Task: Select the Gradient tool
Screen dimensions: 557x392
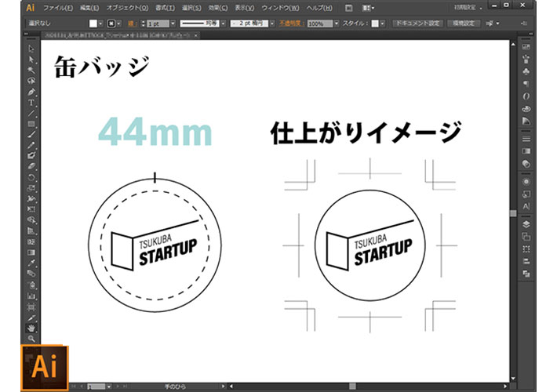Action: [x=31, y=252]
